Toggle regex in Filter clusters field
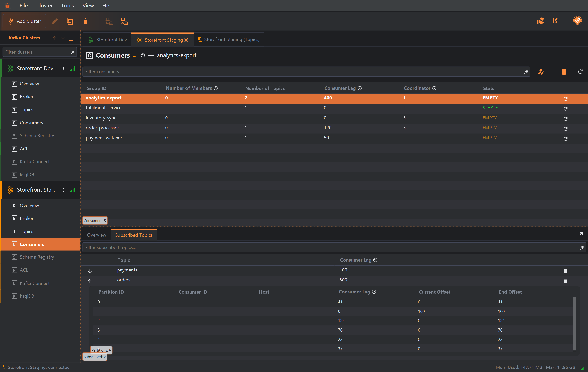This screenshot has width=588, height=372. point(72,52)
